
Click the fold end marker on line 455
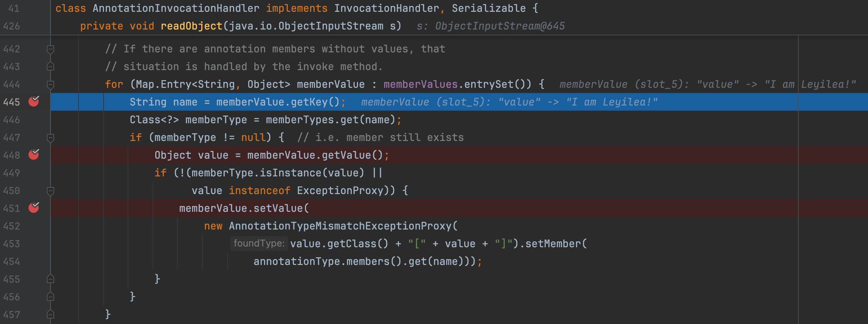pyautogui.click(x=51, y=279)
